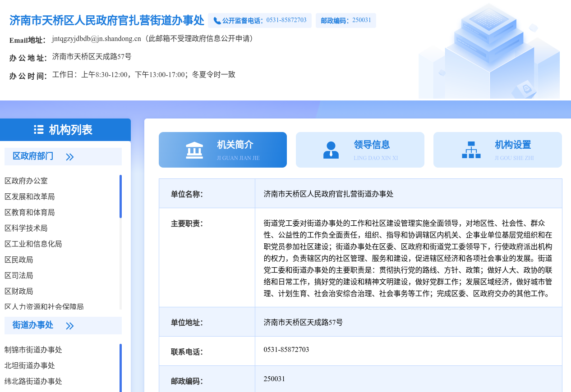The height and width of the screenshot is (392, 571).
Task: Click the org chart icon beside 机构设置
Action: (x=471, y=150)
